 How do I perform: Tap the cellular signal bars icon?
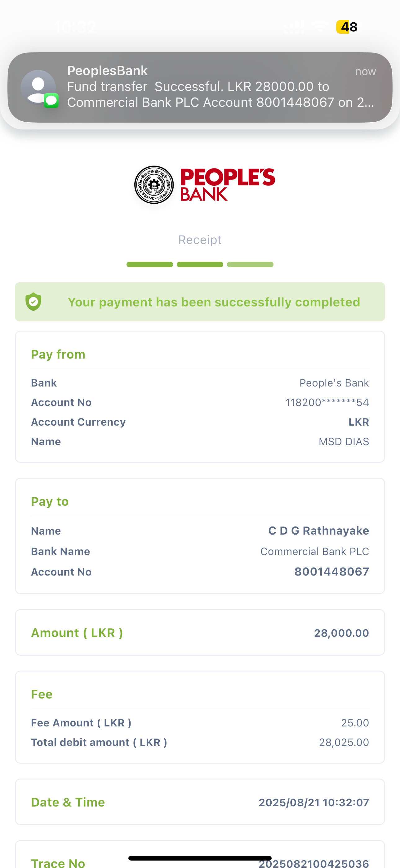click(294, 27)
